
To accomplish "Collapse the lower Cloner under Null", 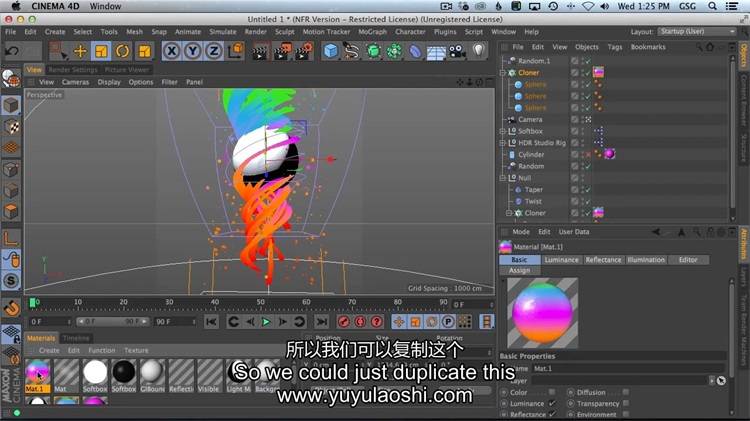I will pos(509,213).
